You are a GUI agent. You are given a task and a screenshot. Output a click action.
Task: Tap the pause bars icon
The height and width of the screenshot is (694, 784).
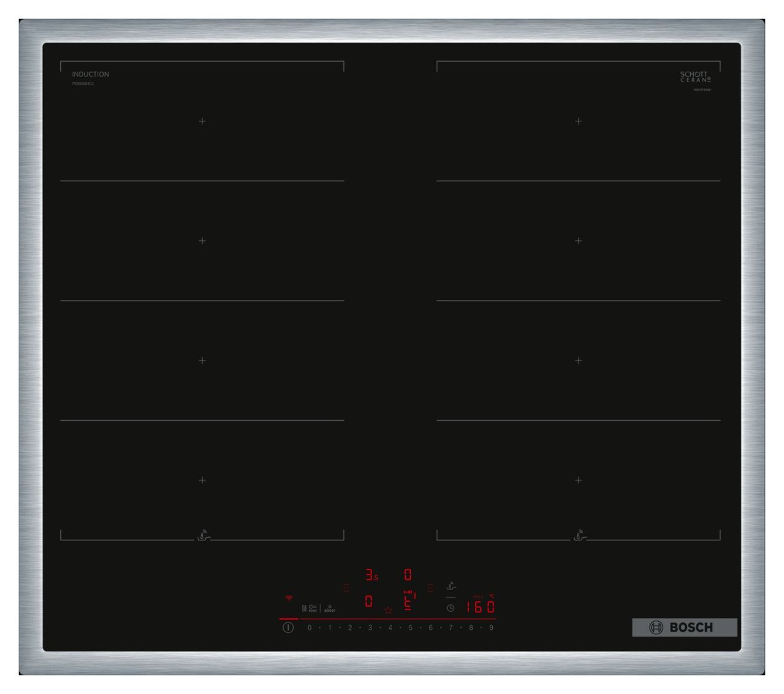click(304, 608)
